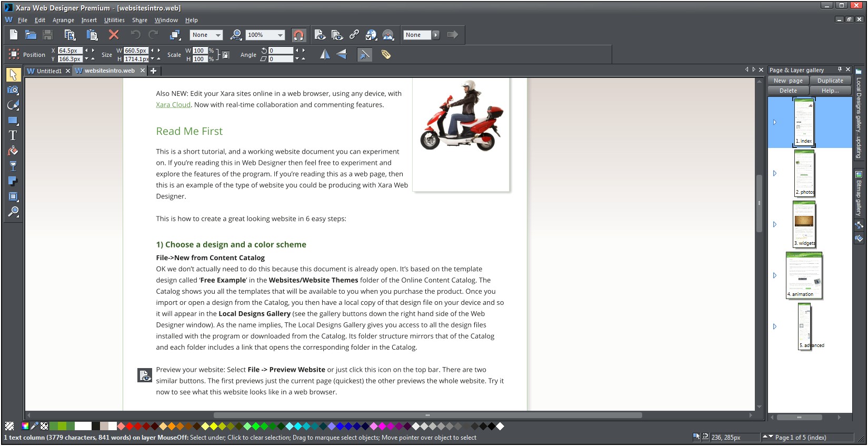
Task: Open the Arrange menu
Action: pyautogui.click(x=63, y=20)
